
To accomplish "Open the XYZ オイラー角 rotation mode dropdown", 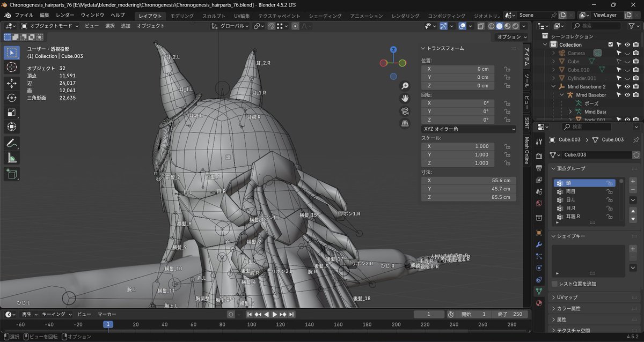I will click(469, 129).
